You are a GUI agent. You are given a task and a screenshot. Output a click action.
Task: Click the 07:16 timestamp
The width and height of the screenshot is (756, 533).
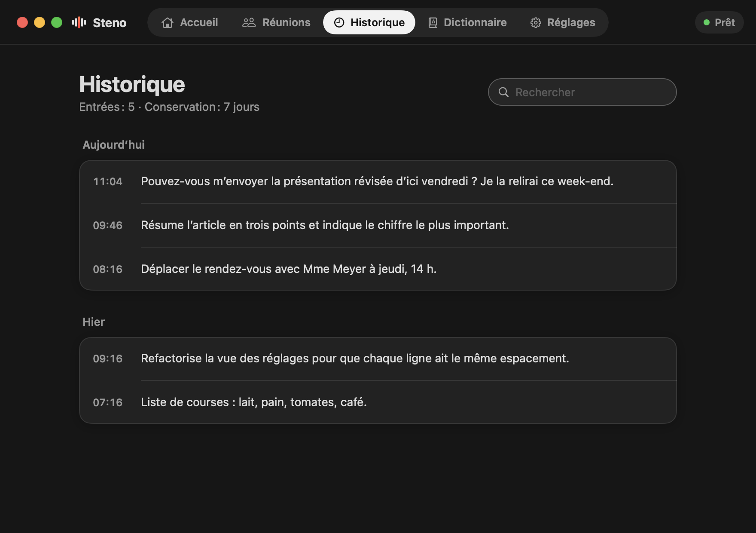108,402
